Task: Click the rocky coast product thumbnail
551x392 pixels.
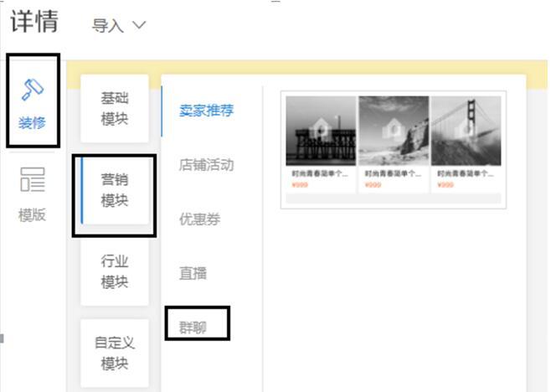Action: [x=394, y=131]
